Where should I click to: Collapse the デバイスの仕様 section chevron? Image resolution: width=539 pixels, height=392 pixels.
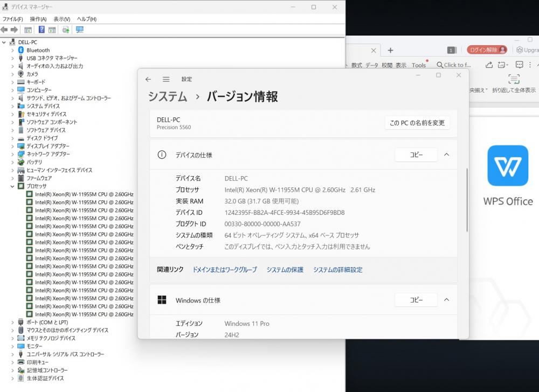tap(446, 155)
